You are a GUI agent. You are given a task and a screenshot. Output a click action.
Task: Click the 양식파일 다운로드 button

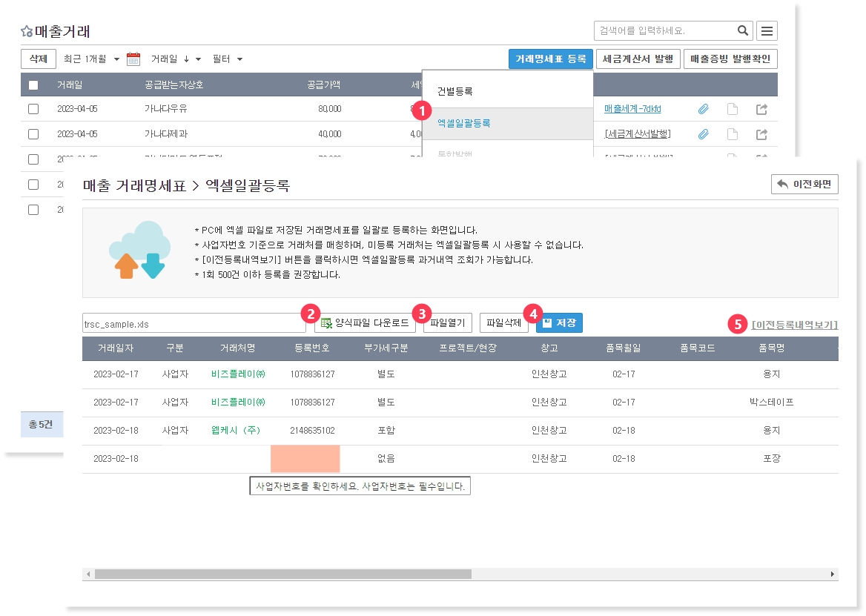pyautogui.click(x=366, y=323)
